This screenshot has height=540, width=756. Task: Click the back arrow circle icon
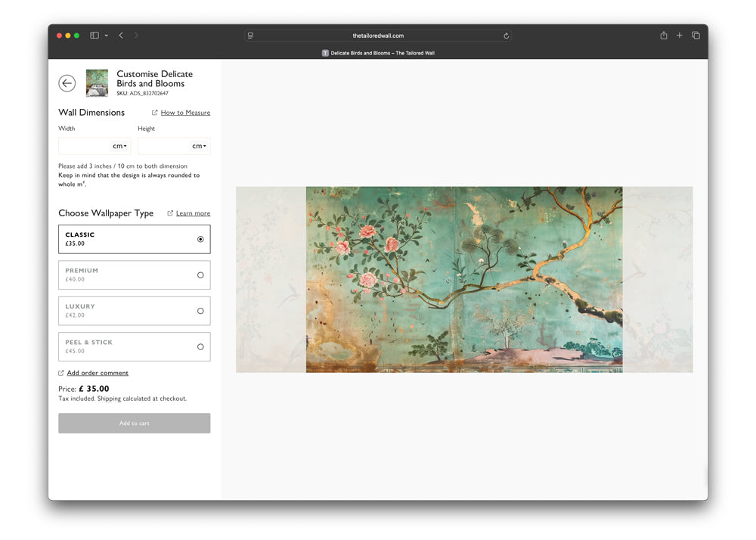67,83
